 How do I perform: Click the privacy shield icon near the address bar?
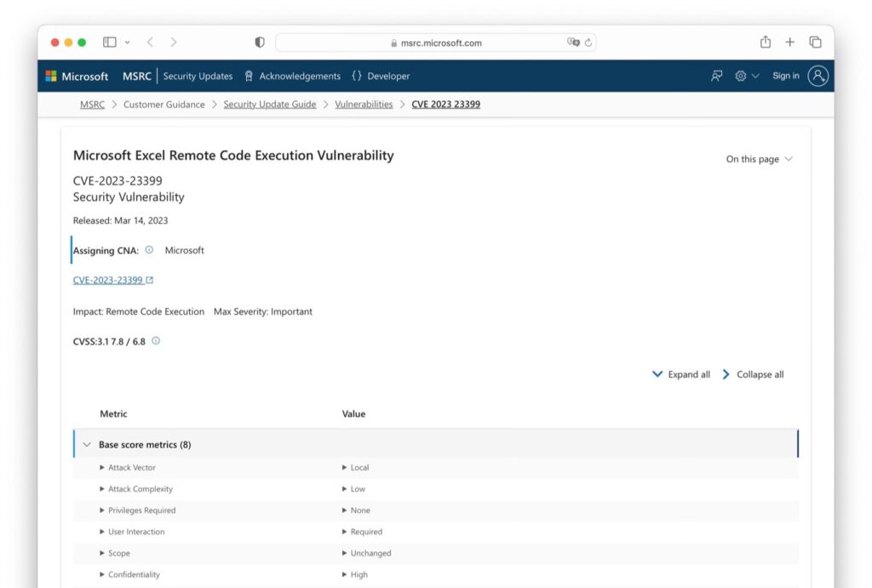(259, 42)
